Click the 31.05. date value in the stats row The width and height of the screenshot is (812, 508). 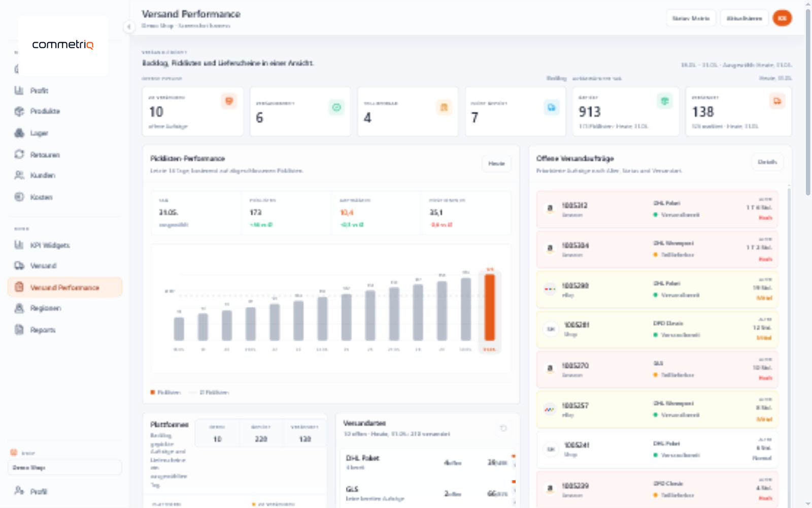[168, 212]
